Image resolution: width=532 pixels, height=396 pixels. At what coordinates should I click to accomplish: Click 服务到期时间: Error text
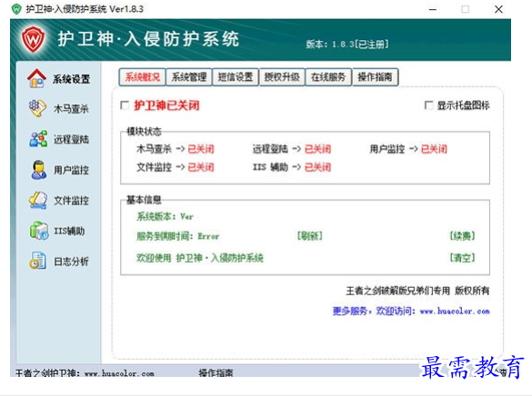(x=177, y=236)
